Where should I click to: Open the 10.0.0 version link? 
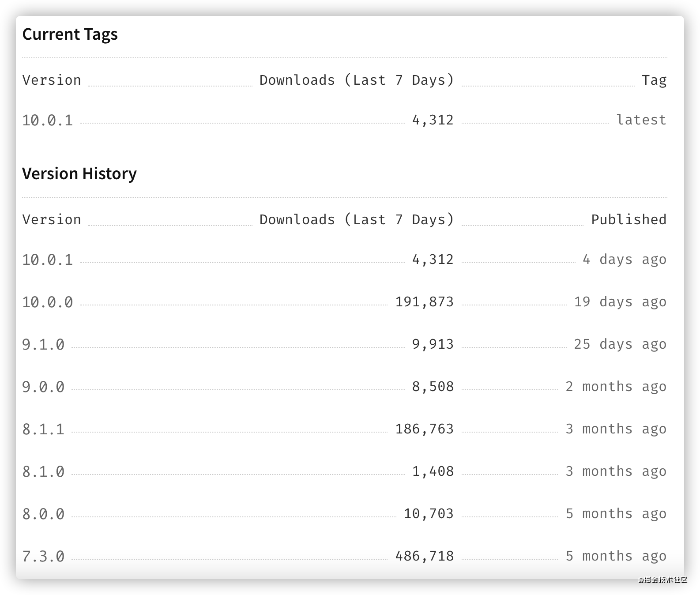pos(48,302)
